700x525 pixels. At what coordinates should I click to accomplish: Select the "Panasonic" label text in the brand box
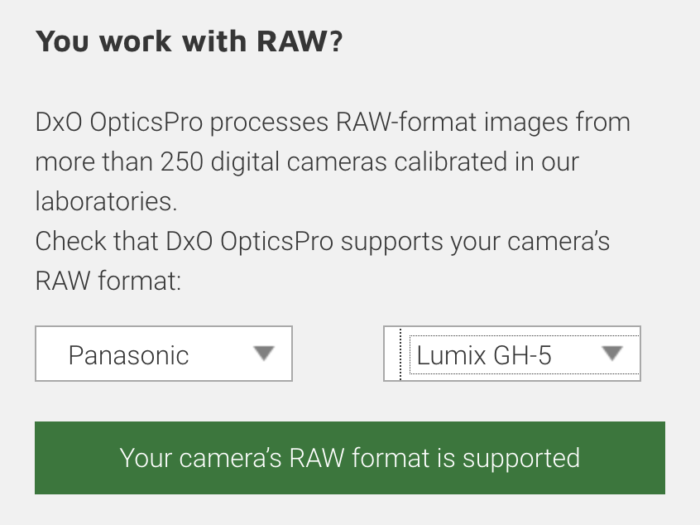128,355
